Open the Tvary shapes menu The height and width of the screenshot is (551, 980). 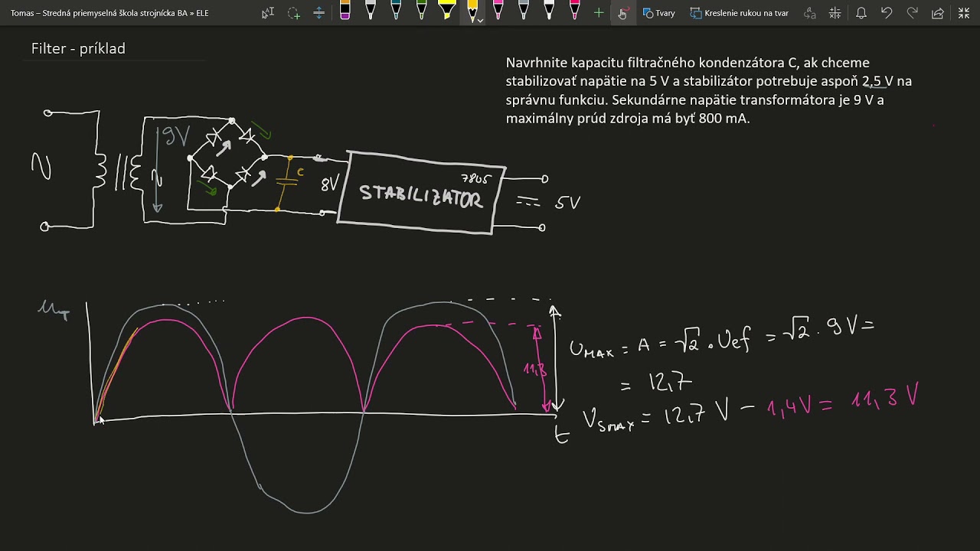658,13
